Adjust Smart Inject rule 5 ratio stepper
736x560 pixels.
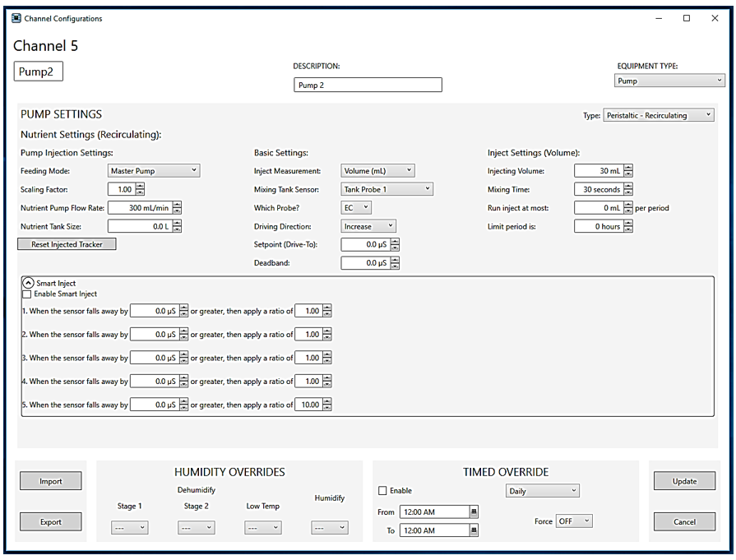[x=327, y=405]
